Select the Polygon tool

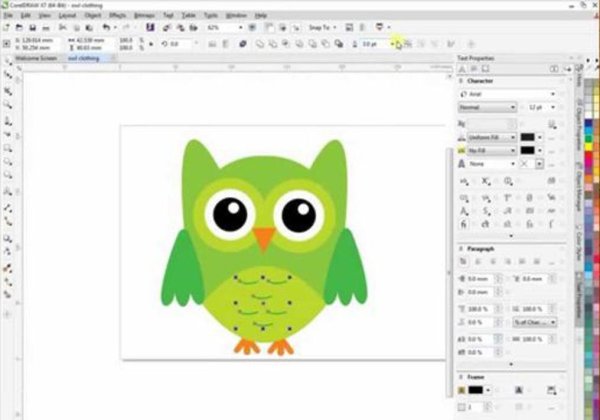pyautogui.click(x=8, y=175)
